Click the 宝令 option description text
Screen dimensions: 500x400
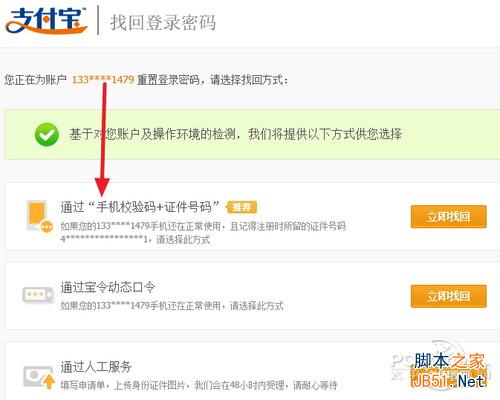172,305
